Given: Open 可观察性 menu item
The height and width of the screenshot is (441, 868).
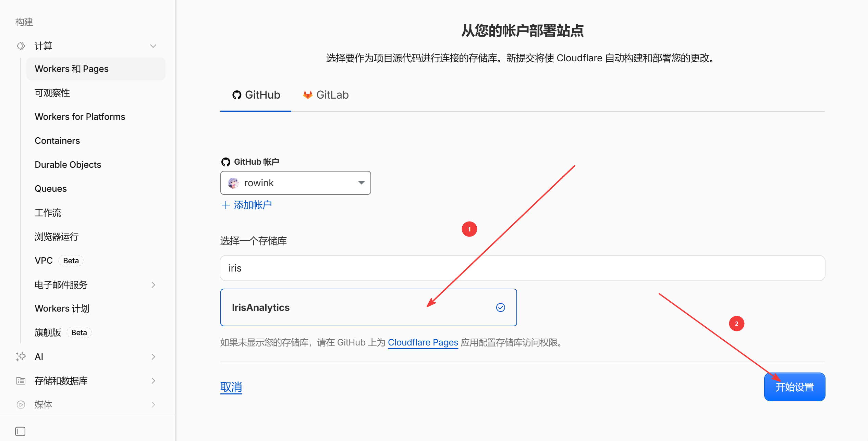Looking at the screenshot, I should [x=96, y=93].
